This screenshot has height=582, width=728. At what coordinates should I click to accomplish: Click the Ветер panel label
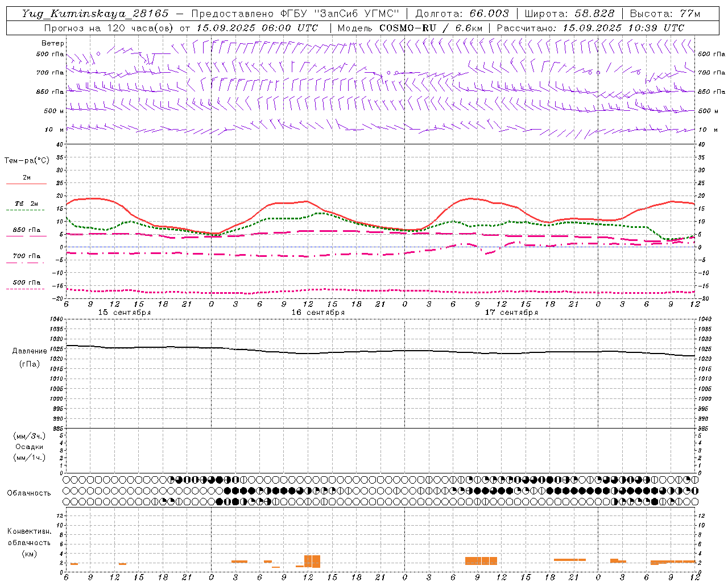53,43
